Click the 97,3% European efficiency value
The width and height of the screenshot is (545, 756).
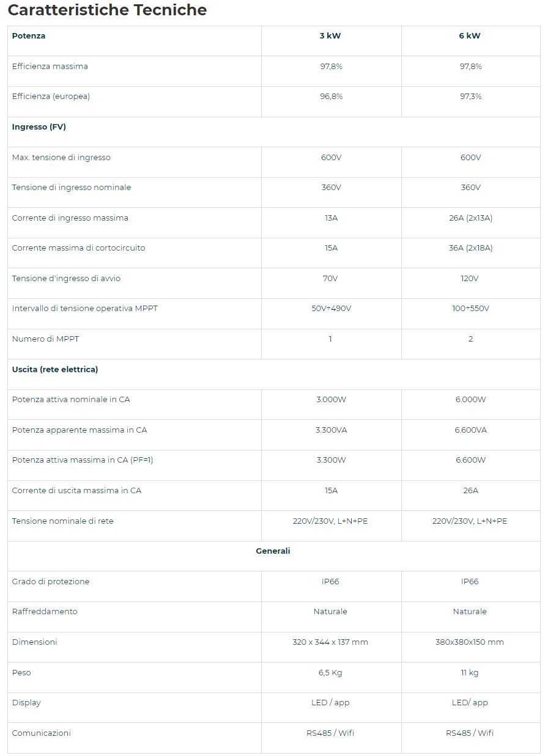click(470, 97)
